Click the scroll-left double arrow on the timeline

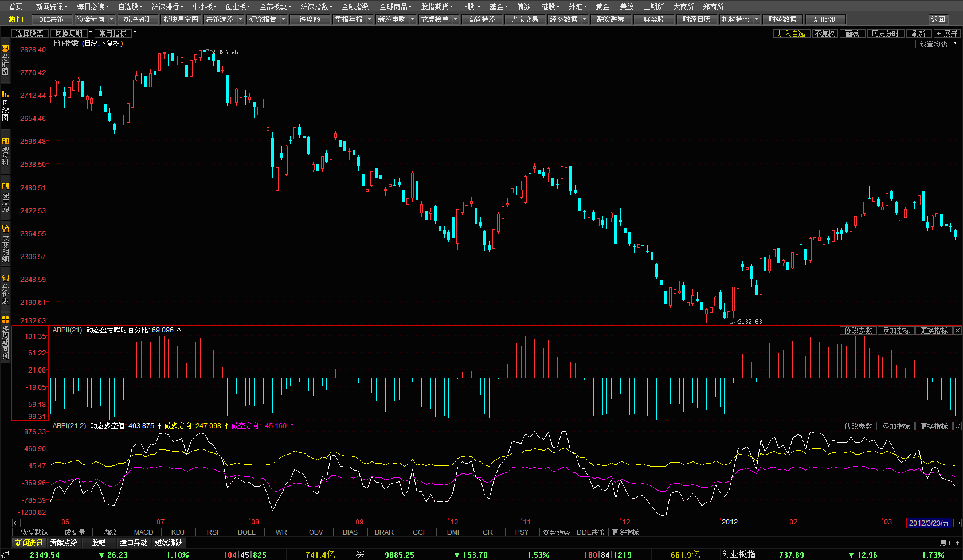[16, 523]
